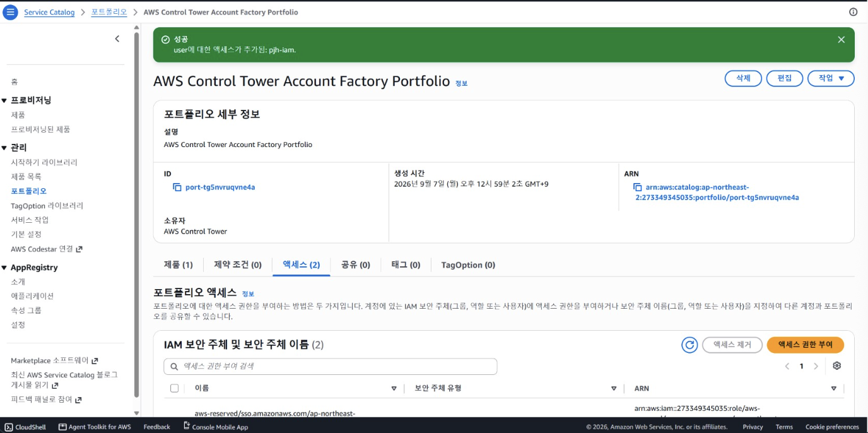The width and height of the screenshot is (868, 433).
Task: Open Privacy footer link
Action: click(x=753, y=427)
